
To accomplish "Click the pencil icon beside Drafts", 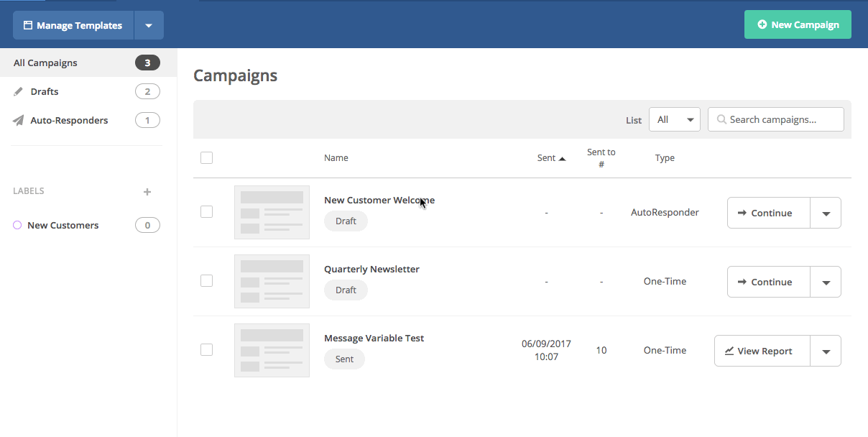I will tap(19, 92).
